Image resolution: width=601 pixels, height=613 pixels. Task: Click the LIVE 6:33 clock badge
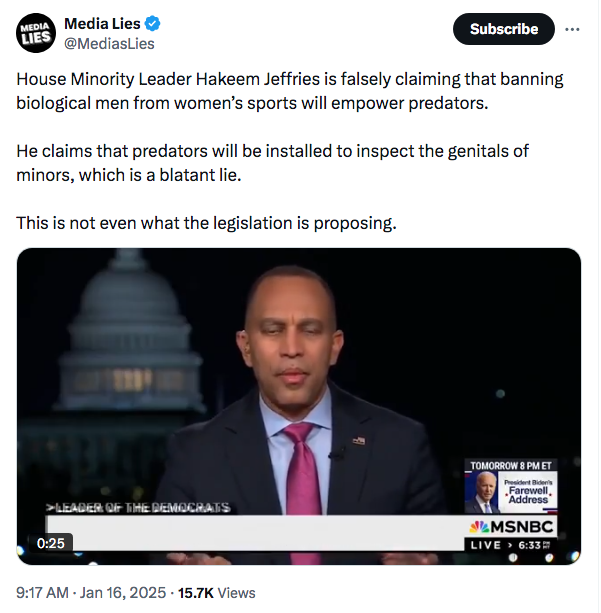pos(511,545)
